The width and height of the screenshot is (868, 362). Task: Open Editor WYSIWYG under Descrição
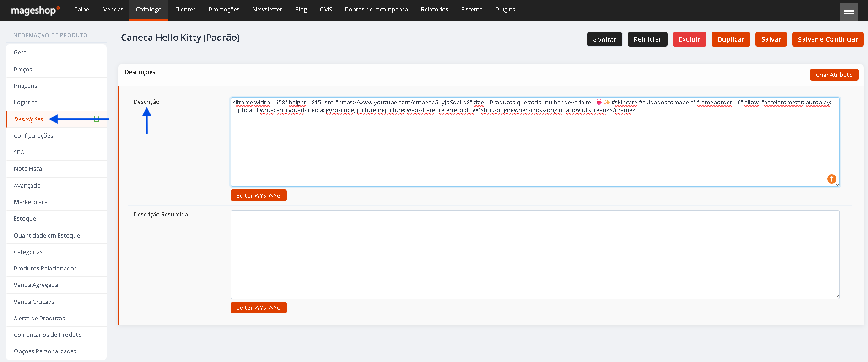(x=259, y=195)
